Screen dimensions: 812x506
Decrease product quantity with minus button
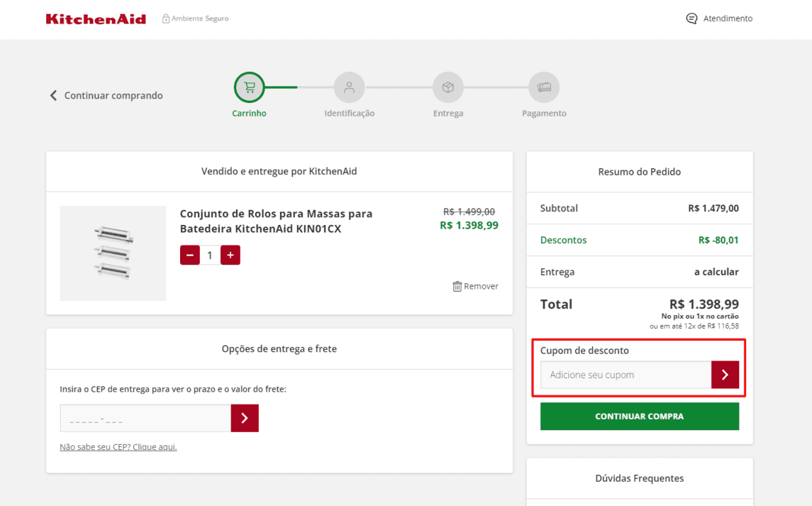[x=190, y=255]
